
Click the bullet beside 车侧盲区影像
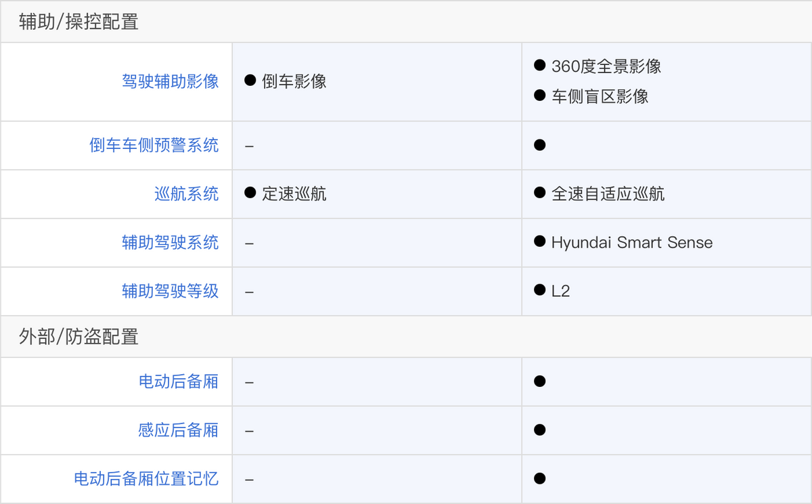(539, 95)
